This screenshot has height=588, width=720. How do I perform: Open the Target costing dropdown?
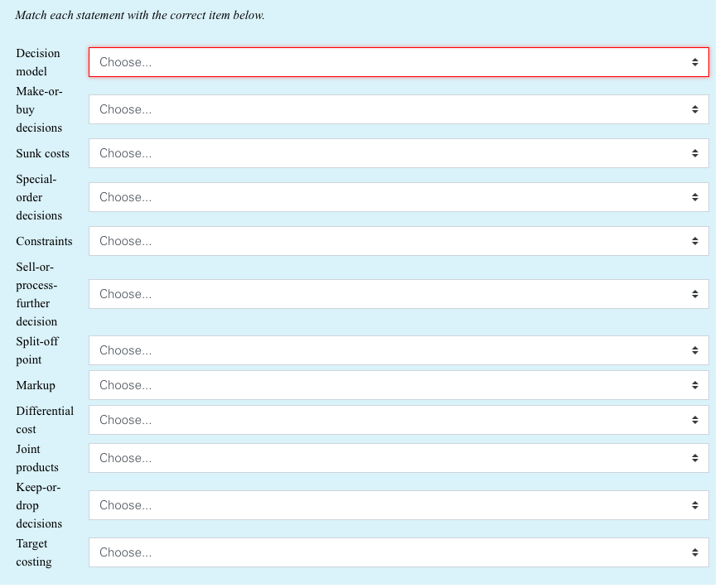pyautogui.click(x=399, y=552)
